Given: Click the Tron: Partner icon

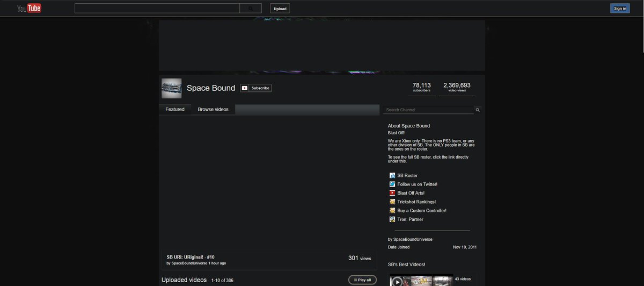Looking at the screenshot, I should pyautogui.click(x=392, y=219).
